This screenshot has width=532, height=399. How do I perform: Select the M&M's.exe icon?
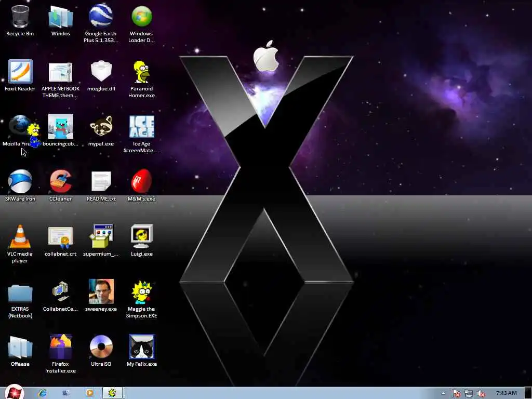pos(141,181)
